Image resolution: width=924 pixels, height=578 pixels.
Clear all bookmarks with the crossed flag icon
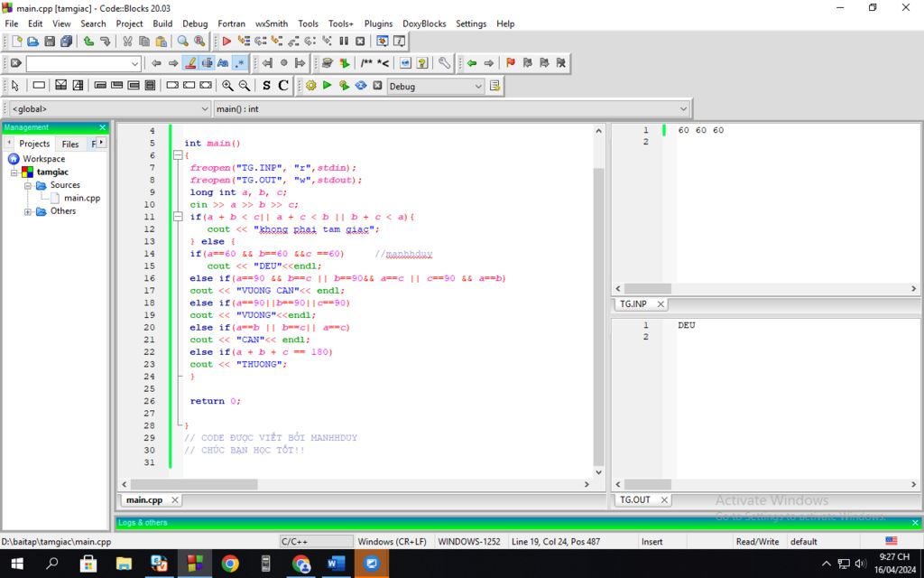coord(561,63)
